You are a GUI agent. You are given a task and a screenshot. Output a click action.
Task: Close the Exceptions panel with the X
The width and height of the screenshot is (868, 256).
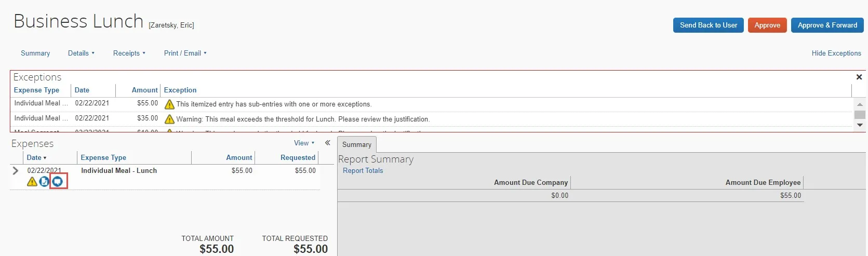859,77
